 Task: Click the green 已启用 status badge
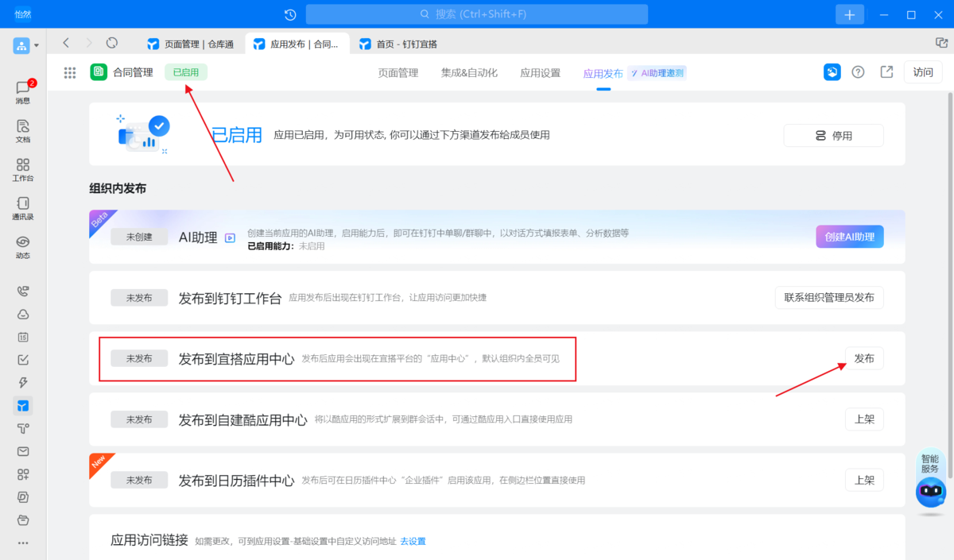(186, 72)
